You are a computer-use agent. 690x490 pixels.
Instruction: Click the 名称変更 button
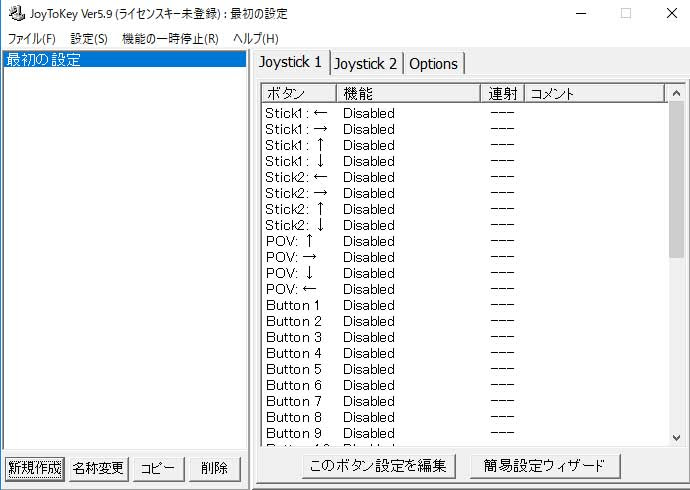point(98,468)
